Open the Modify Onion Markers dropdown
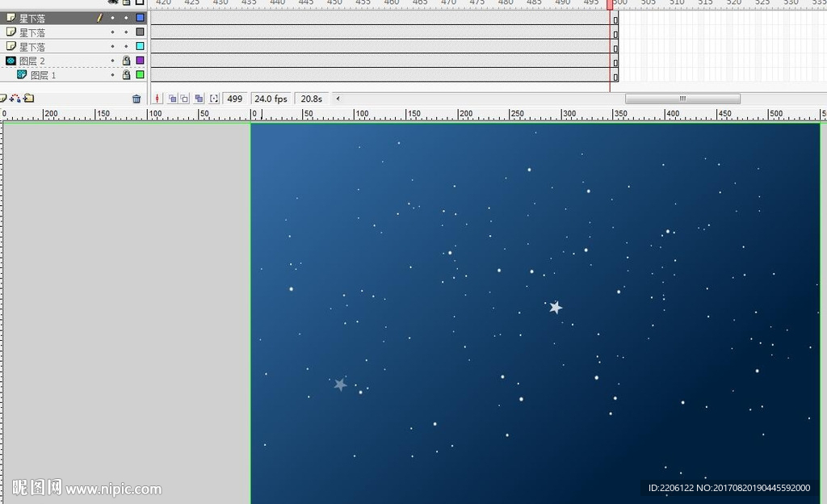This screenshot has height=504, width=827. tap(214, 99)
